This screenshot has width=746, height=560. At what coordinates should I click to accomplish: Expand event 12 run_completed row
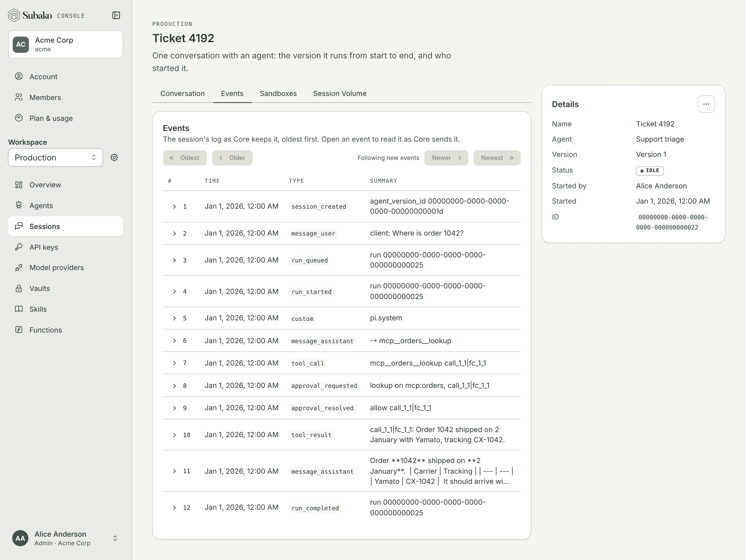[x=174, y=508]
